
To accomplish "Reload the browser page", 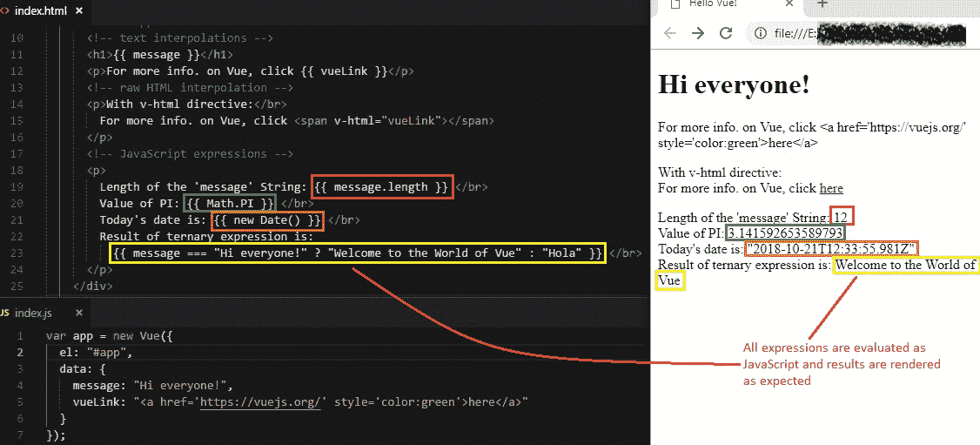I will [726, 34].
